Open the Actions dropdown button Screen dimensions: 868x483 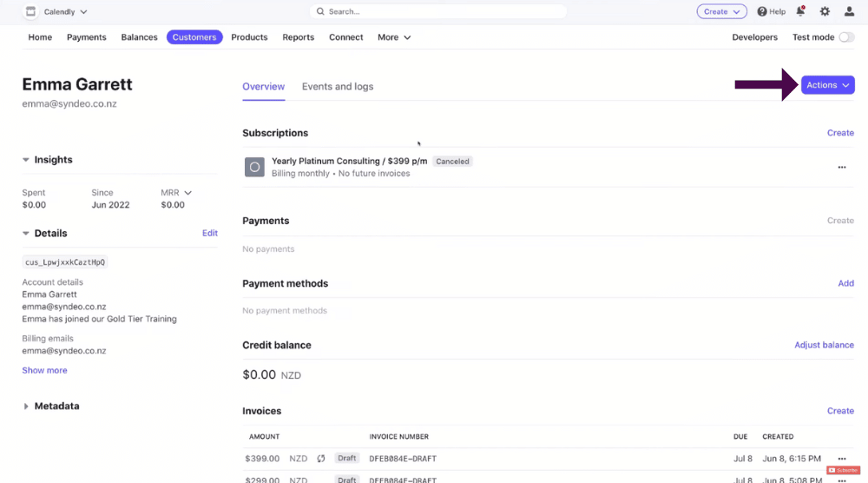click(827, 85)
